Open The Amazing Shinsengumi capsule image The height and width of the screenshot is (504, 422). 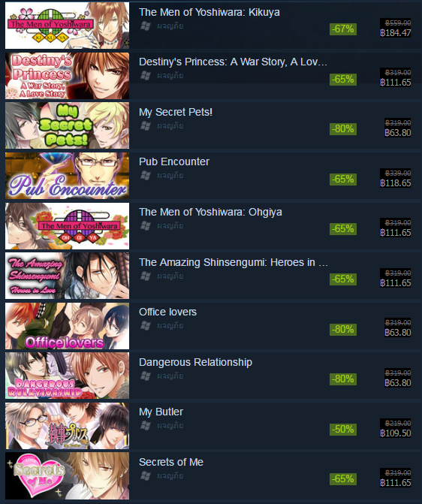(67, 276)
